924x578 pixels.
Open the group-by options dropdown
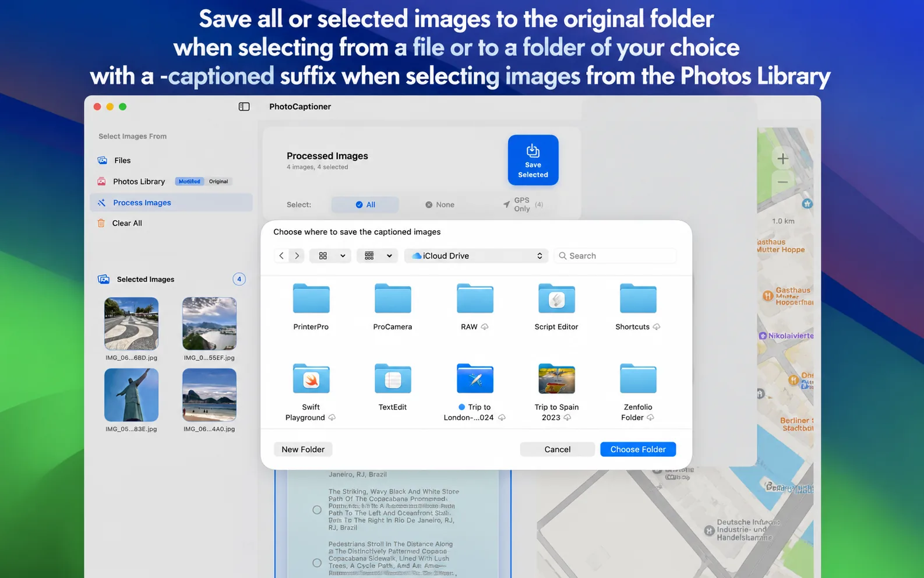(377, 256)
